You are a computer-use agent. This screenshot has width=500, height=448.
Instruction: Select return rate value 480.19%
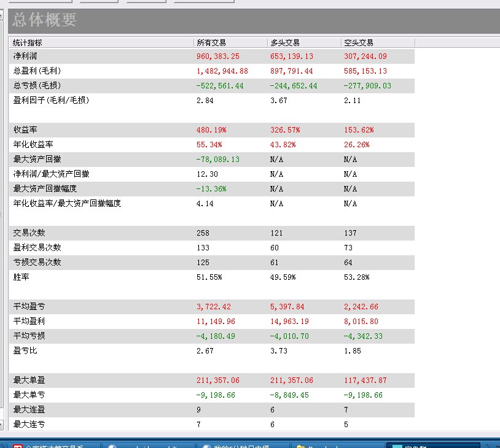[211, 130]
